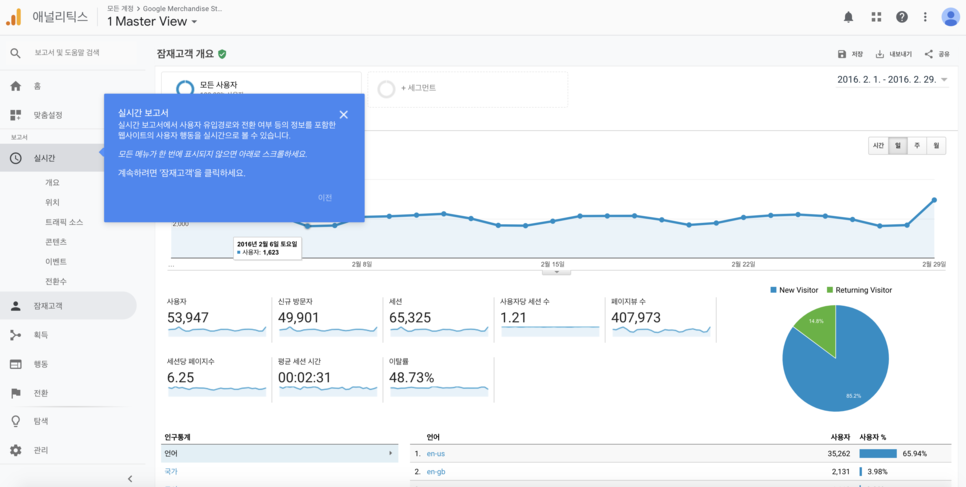
Task: Click the 35,262 users value
Action: [840, 454]
